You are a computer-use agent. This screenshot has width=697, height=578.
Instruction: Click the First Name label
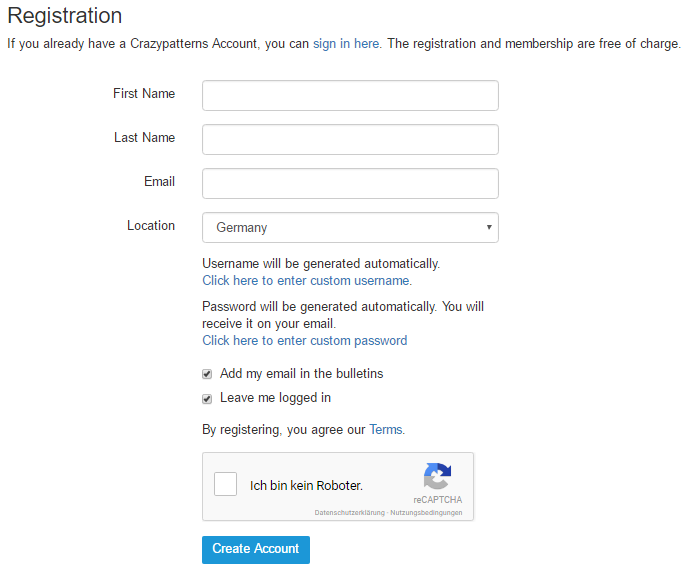[144, 93]
